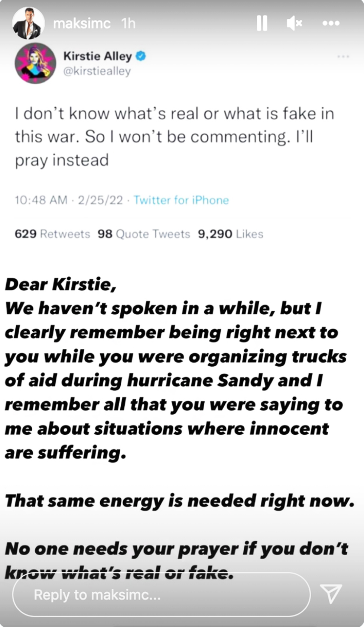The height and width of the screenshot is (627, 364).
Task: Click the 1h story timestamp
Action: 128,23
